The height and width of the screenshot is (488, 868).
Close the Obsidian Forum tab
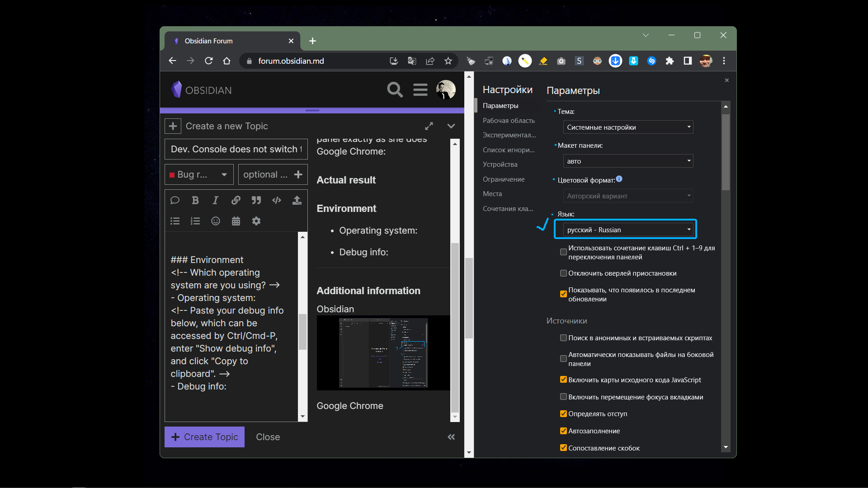click(291, 41)
